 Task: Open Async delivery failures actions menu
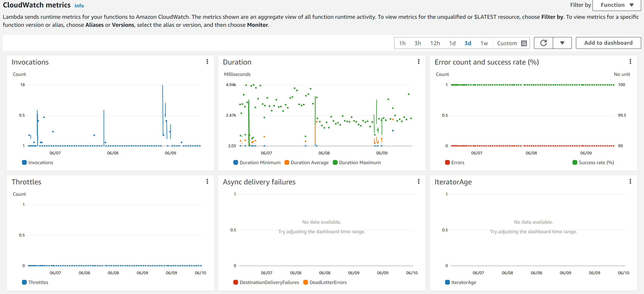pyautogui.click(x=418, y=182)
